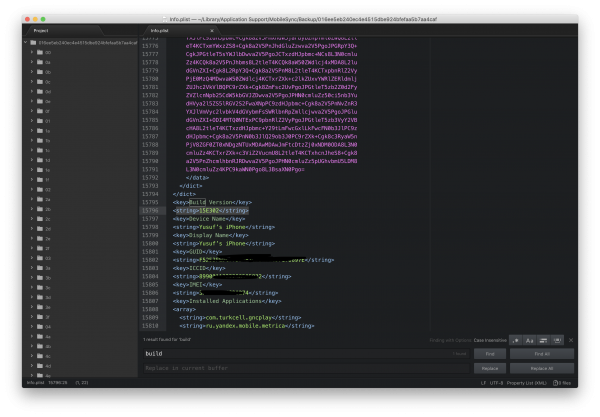Select the 4a folder in the tree
This screenshot has width=600, height=417.
(x=80, y=336)
